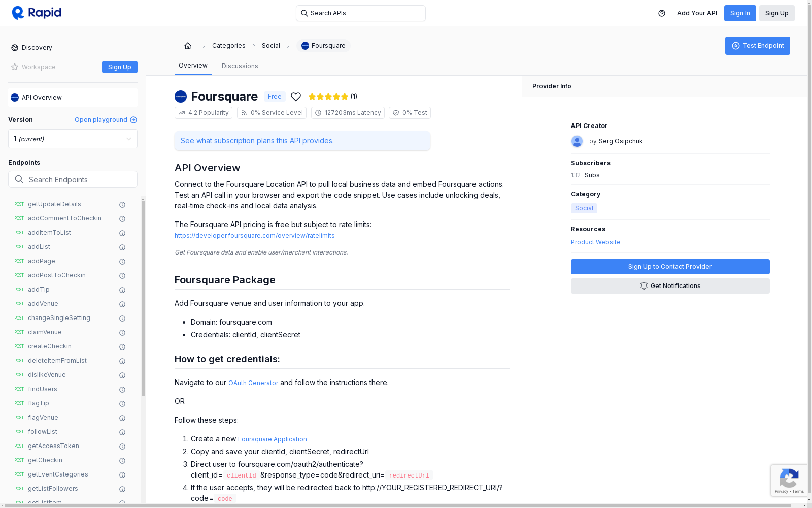This screenshot has width=812, height=508.
Task: Switch to the Discussions tab
Action: pyautogui.click(x=240, y=66)
